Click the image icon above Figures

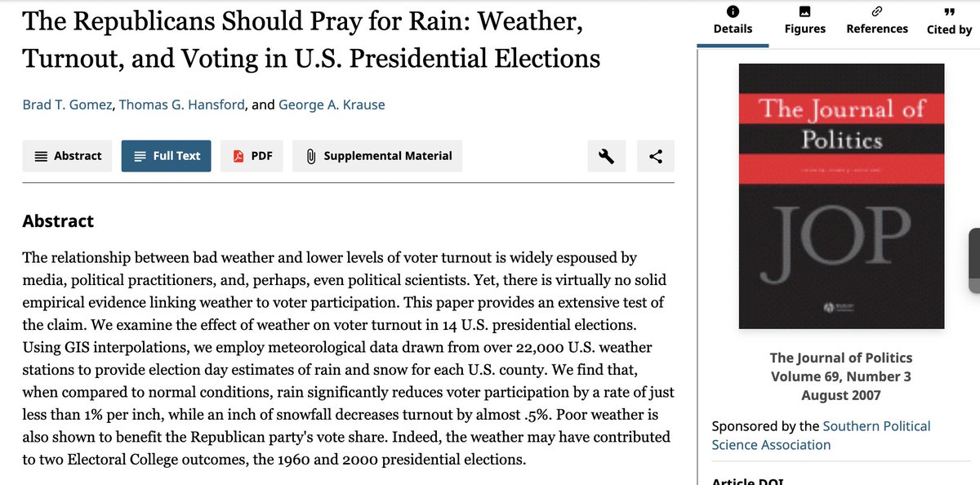[x=805, y=11]
